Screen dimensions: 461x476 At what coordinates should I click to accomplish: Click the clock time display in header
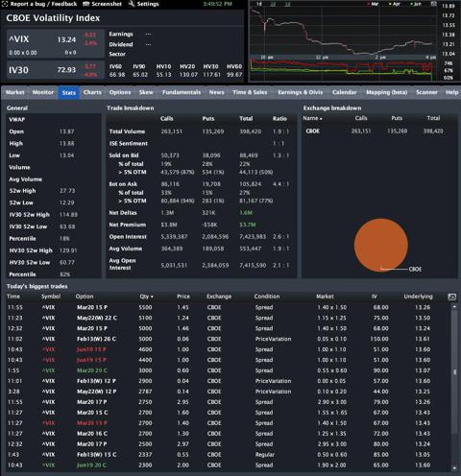(x=217, y=4)
